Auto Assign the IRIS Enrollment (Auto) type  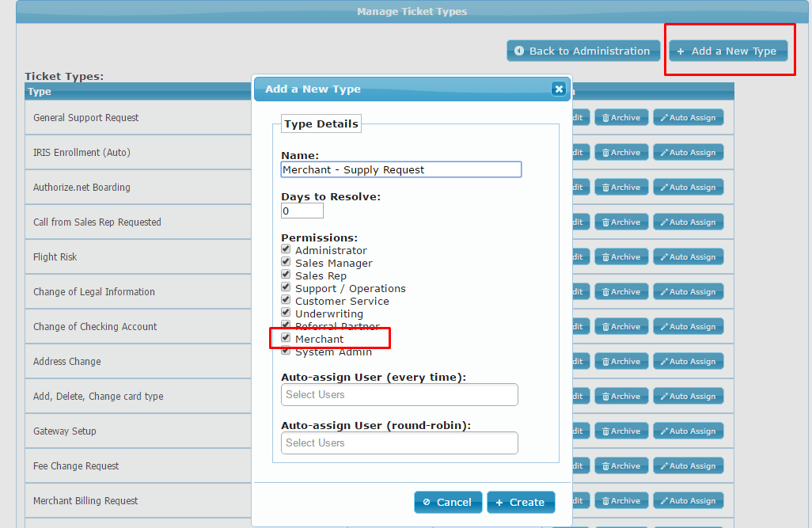coord(688,153)
